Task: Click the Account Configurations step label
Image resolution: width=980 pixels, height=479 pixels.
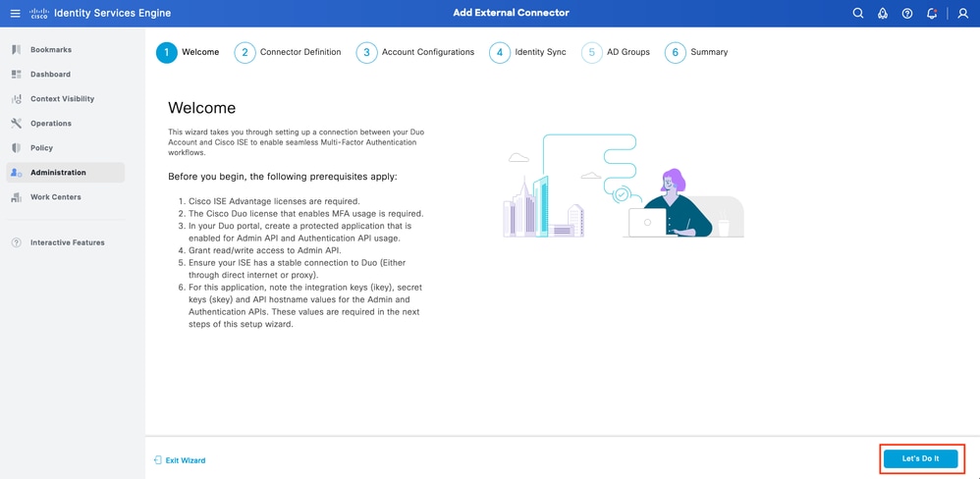Action: pos(428,52)
